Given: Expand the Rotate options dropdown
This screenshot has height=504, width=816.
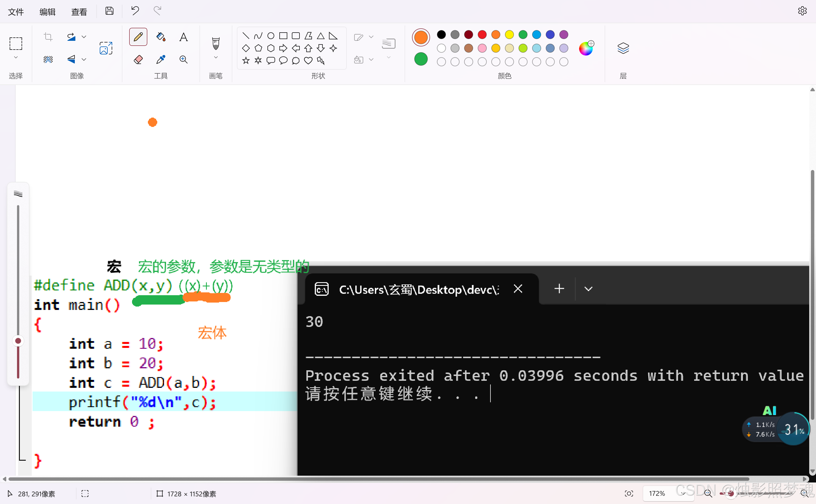Looking at the screenshot, I should tap(84, 37).
